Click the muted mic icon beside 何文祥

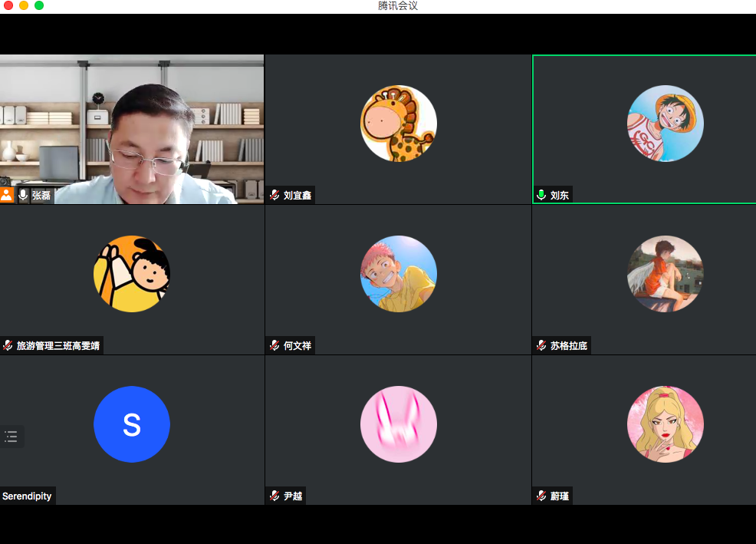click(x=274, y=345)
